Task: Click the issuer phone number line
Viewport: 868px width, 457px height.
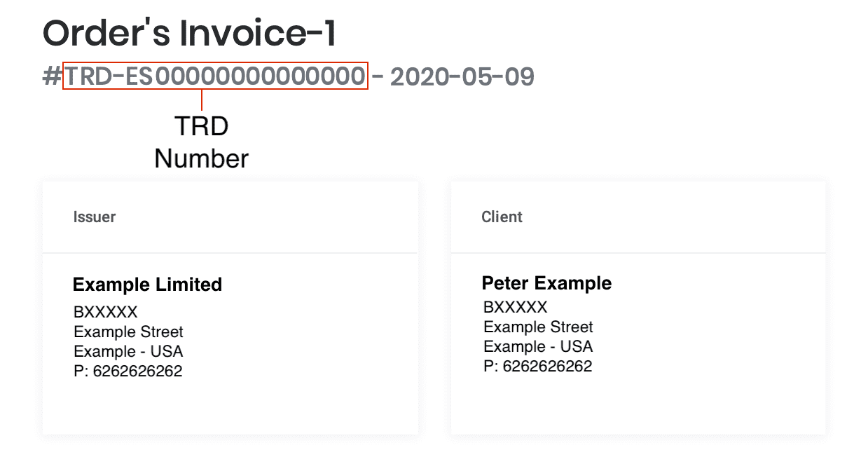Action: point(128,371)
